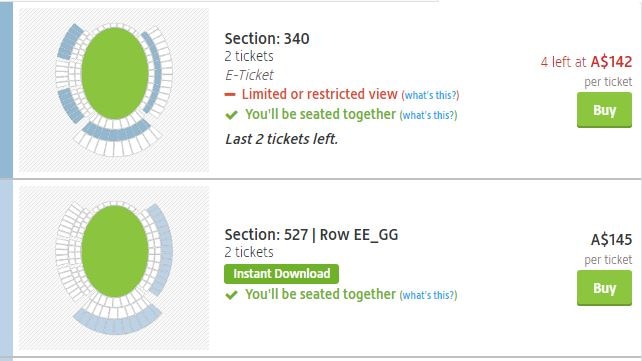Click the Instant Download badge

pyautogui.click(x=281, y=274)
